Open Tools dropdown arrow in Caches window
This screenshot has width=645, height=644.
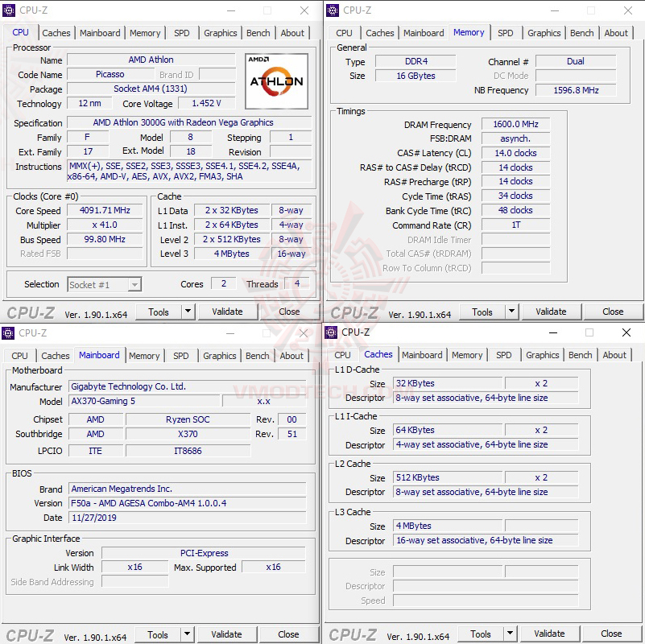pos(510,634)
